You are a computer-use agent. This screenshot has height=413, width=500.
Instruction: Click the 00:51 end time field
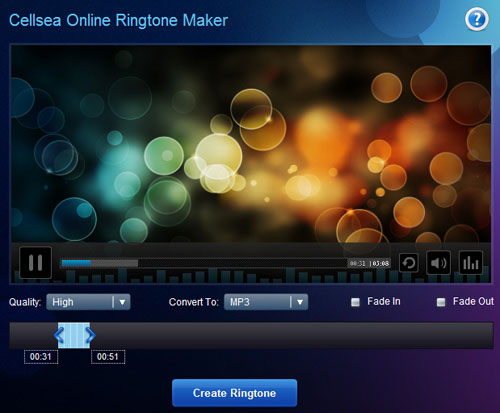click(x=108, y=357)
